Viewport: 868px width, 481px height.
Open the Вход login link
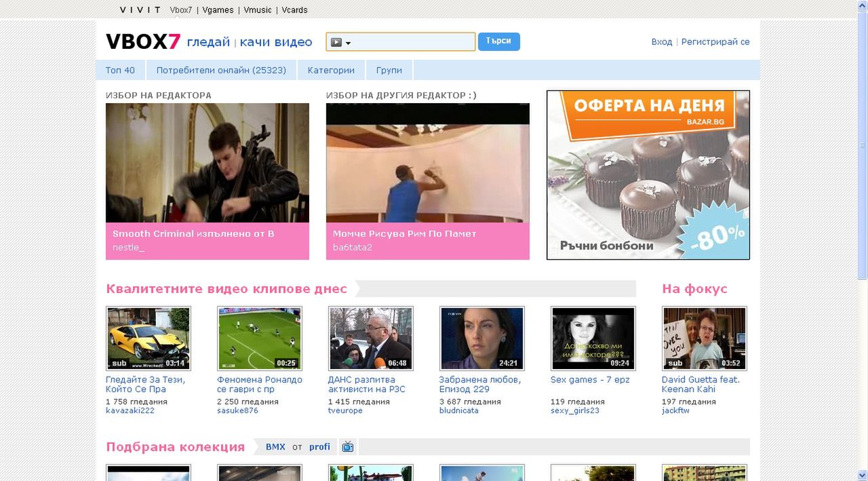[662, 42]
